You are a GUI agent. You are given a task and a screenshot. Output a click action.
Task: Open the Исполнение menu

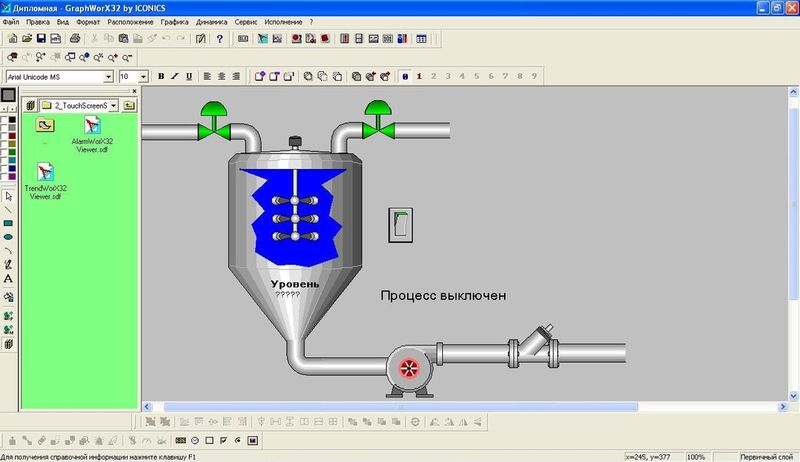[x=283, y=22]
